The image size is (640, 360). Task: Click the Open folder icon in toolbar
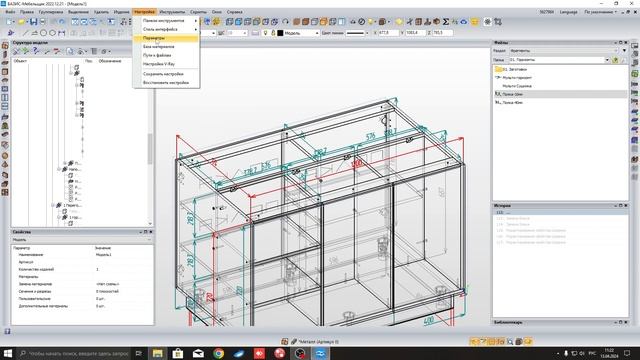pos(21,22)
